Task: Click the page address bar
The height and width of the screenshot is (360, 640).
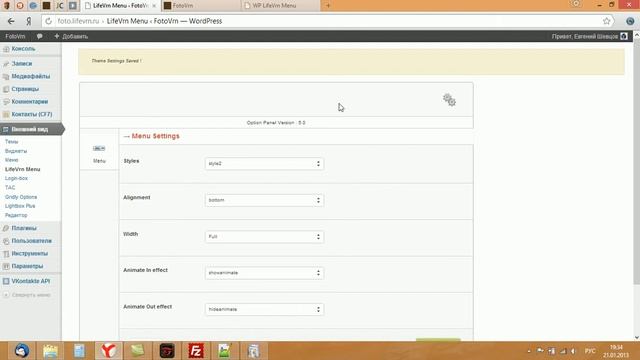Action: (x=327, y=21)
